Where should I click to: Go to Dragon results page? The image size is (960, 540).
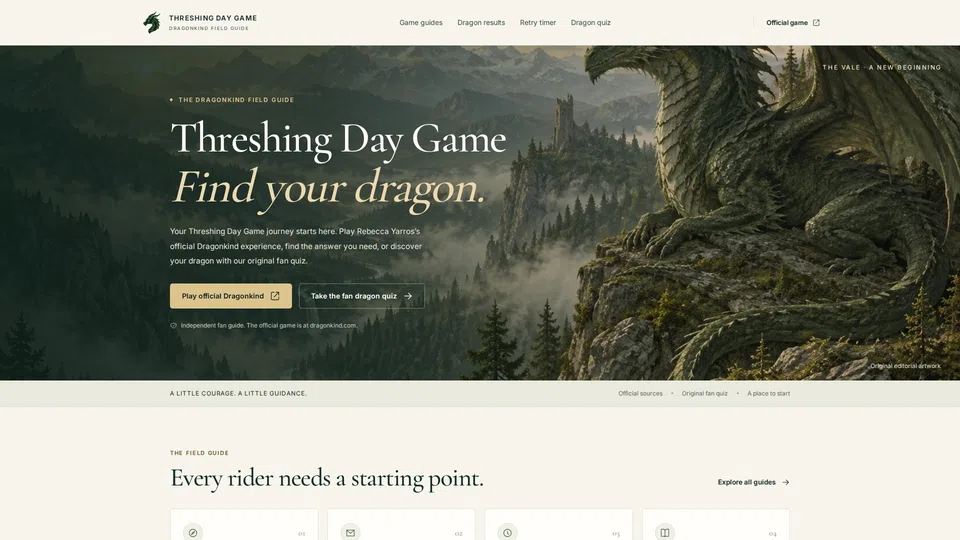(x=481, y=23)
